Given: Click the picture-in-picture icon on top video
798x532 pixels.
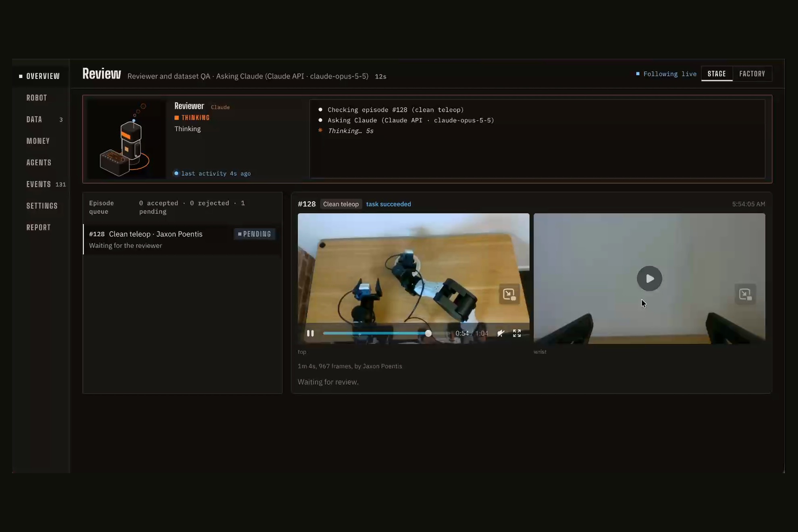Looking at the screenshot, I should pyautogui.click(x=509, y=294).
